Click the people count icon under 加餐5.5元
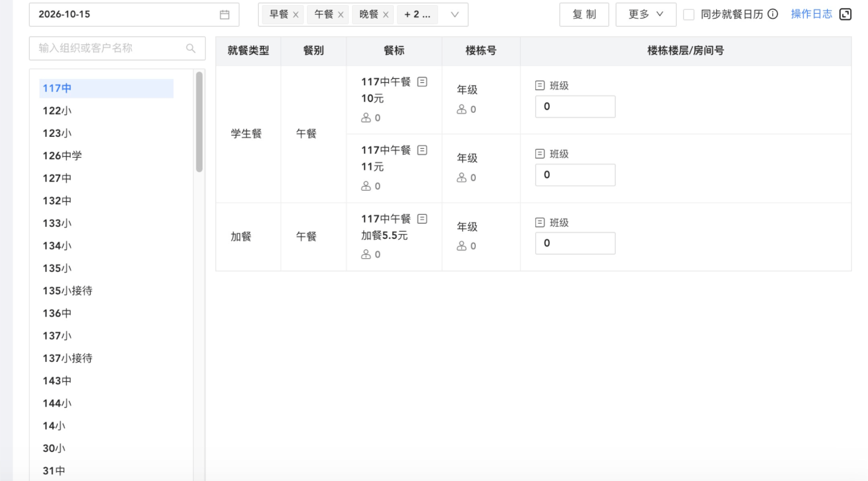 (366, 254)
